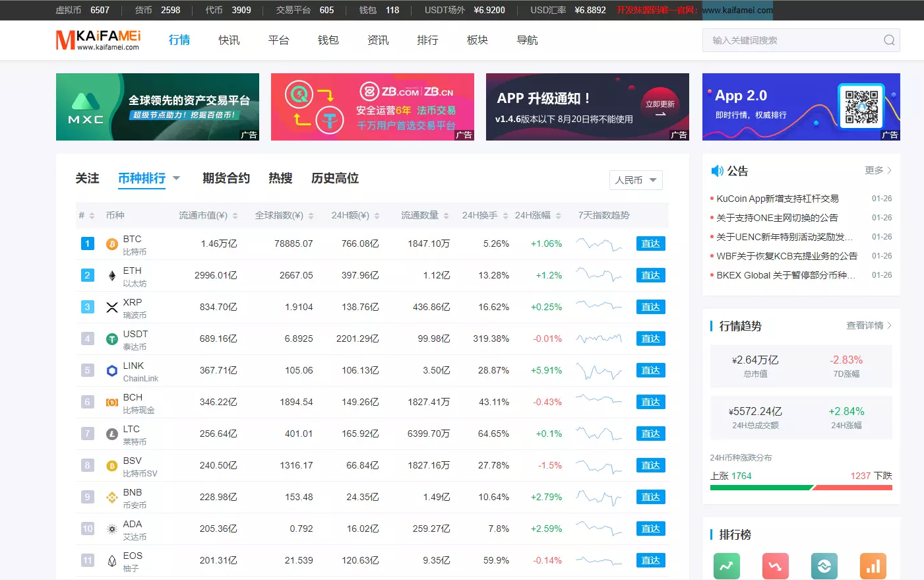The height and width of the screenshot is (580, 924).
Task: Switch to the 历史高位 tab
Action: [x=335, y=178]
